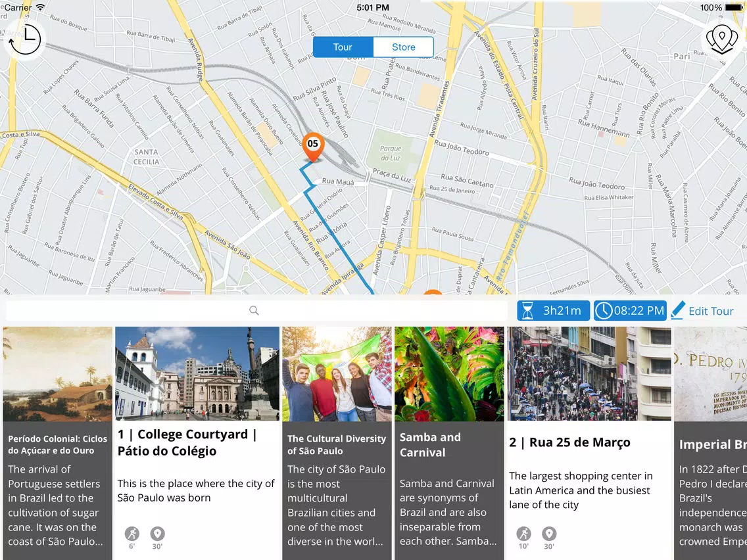Open 'The Cultural Diversity of São Paulo' title
This screenshot has width=747, height=560.
337,445
